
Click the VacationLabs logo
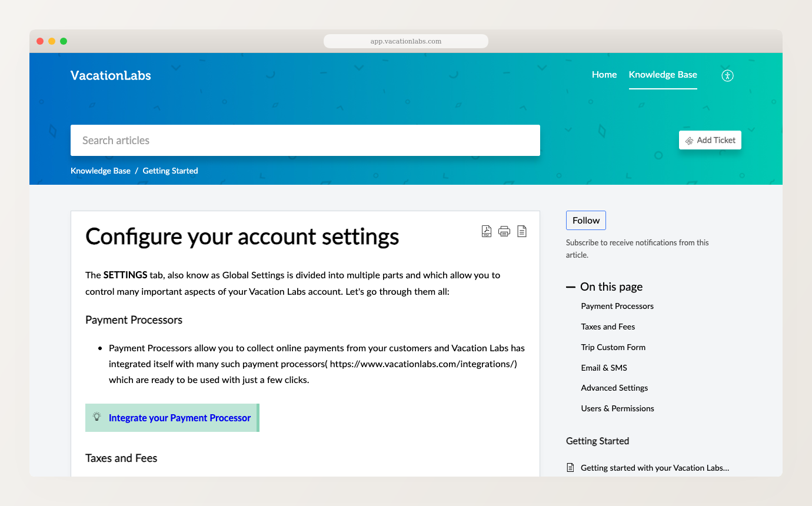[111, 75]
